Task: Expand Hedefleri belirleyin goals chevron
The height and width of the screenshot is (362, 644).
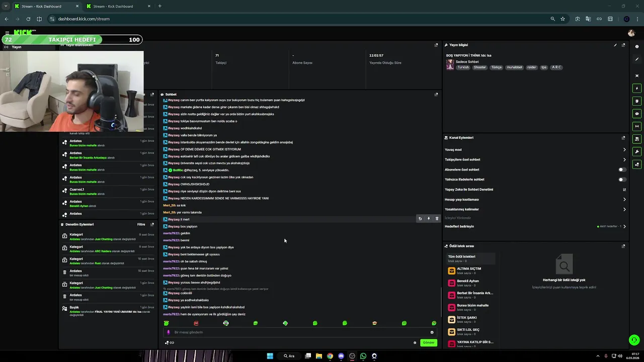Action: (624, 227)
